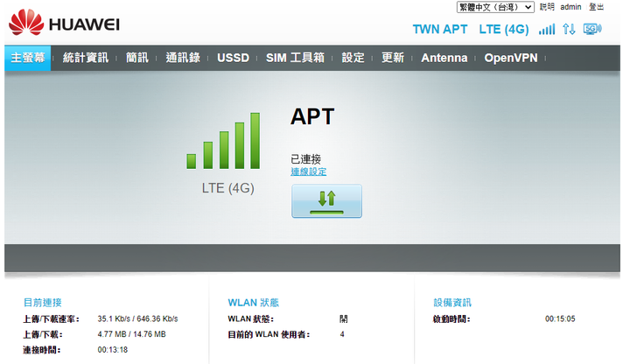The width and height of the screenshot is (630, 364).
Task: Open the 通訊錄 contacts tab
Action: [x=183, y=58]
